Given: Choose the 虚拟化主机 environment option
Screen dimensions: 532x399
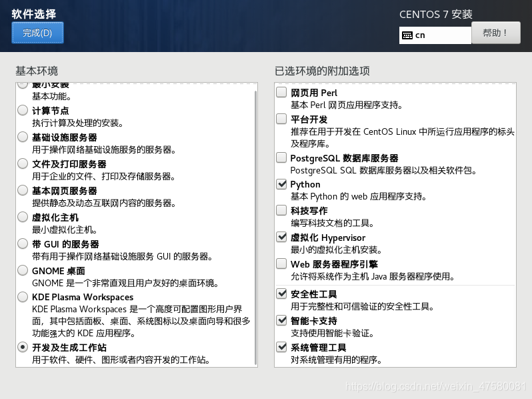Looking at the screenshot, I should (23, 217).
